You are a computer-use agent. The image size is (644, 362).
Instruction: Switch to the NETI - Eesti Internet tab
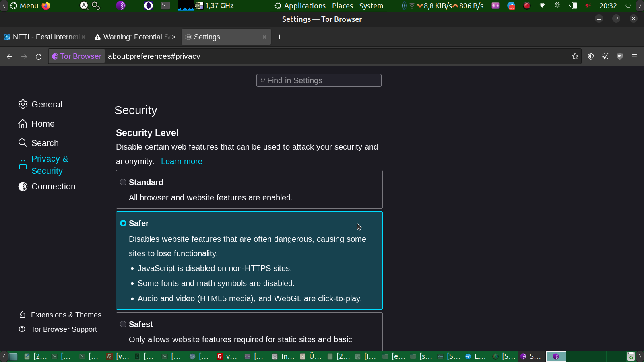click(44, 37)
